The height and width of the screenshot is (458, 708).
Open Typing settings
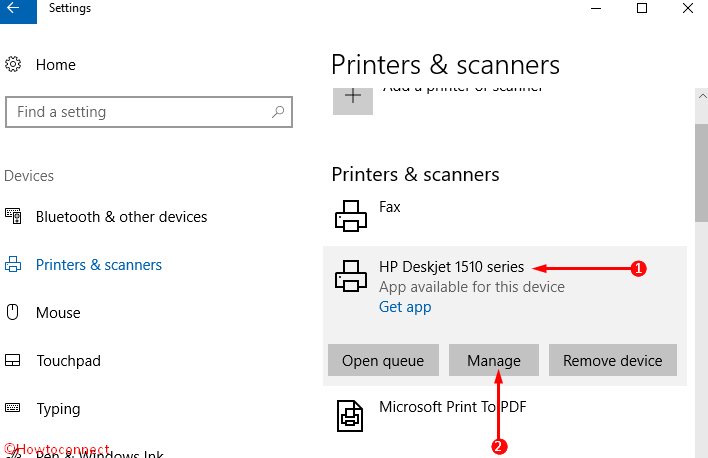[58, 409]
